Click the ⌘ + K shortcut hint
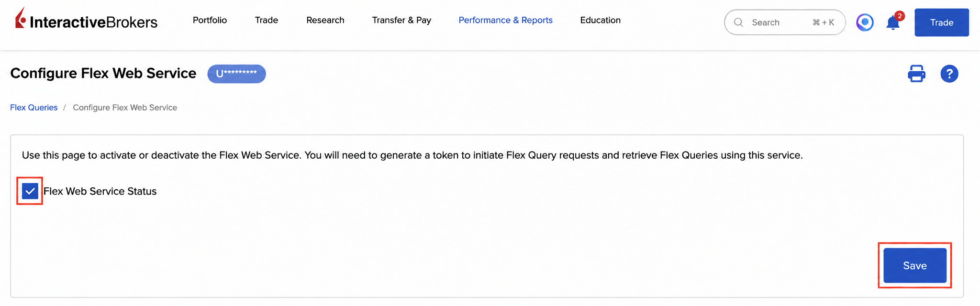This screenshot has height=306, width=980. point(823,22)
